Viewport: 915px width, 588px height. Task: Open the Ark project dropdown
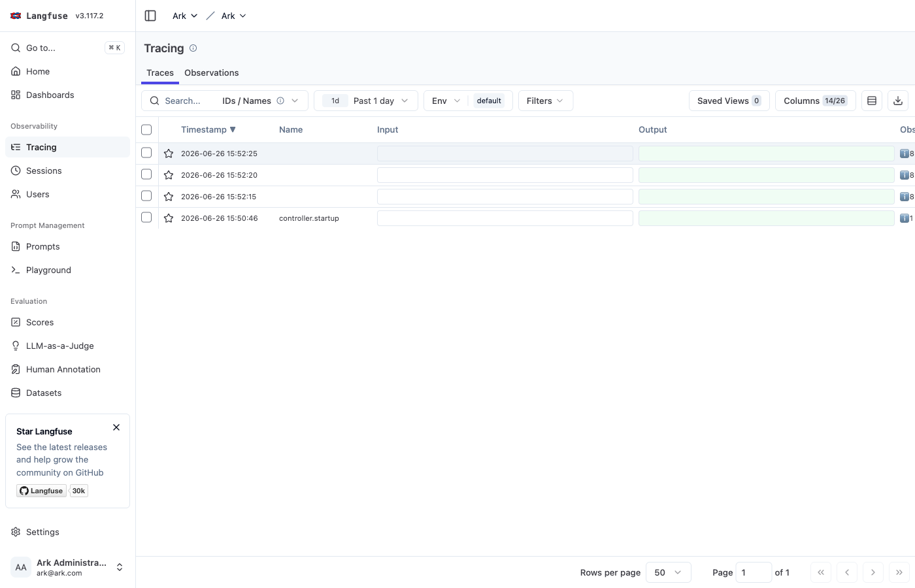point(233,16)
